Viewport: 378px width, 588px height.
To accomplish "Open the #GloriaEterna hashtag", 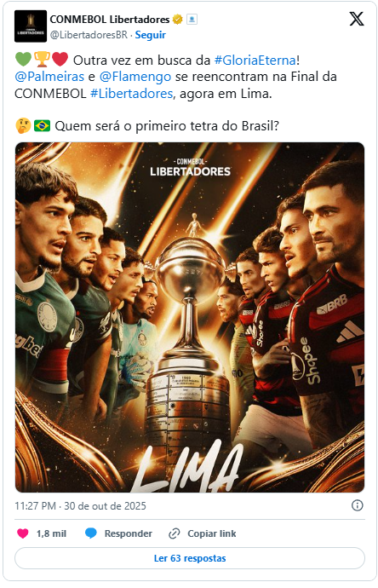I will point(255,60).
